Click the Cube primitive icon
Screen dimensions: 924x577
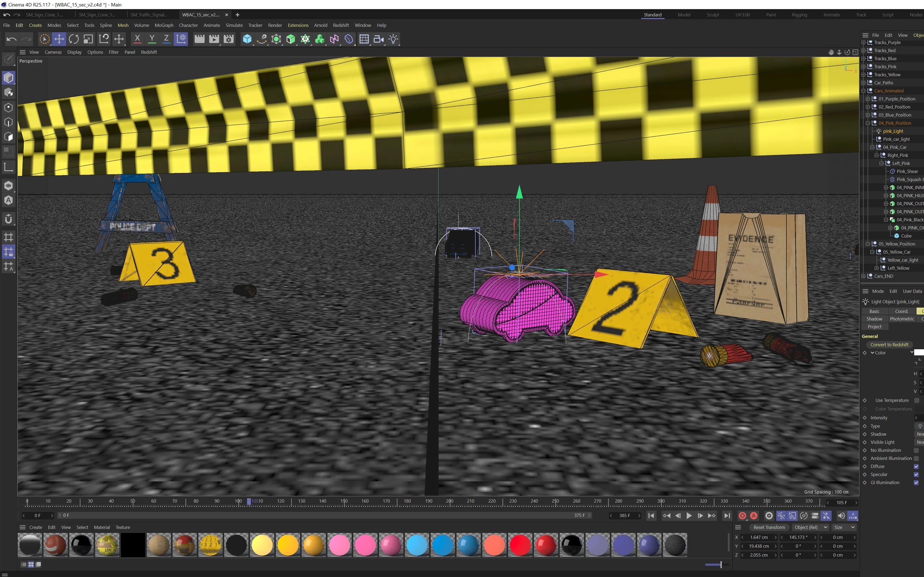[x=247, y=39]
